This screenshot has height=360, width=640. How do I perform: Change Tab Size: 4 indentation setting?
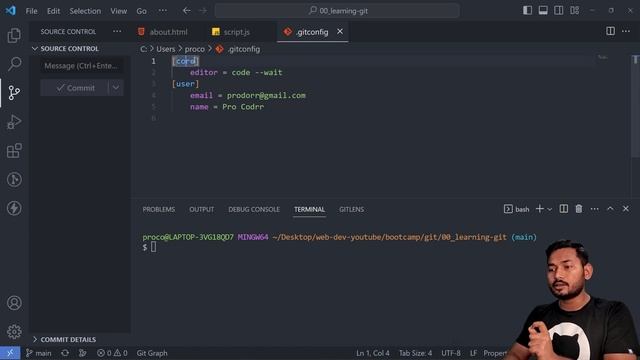416,353
